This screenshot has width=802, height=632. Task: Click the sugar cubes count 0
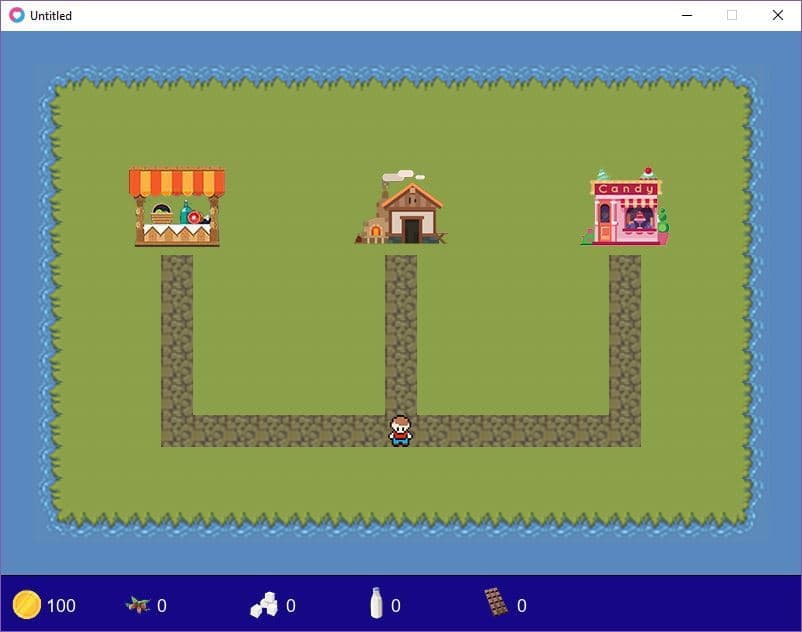[291, 605]
